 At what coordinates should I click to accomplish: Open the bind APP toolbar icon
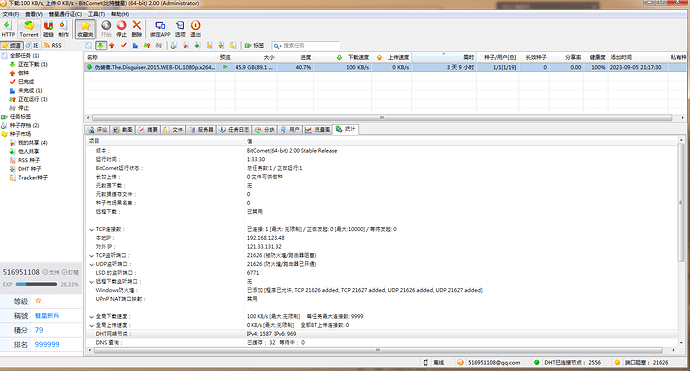[160, 29]
